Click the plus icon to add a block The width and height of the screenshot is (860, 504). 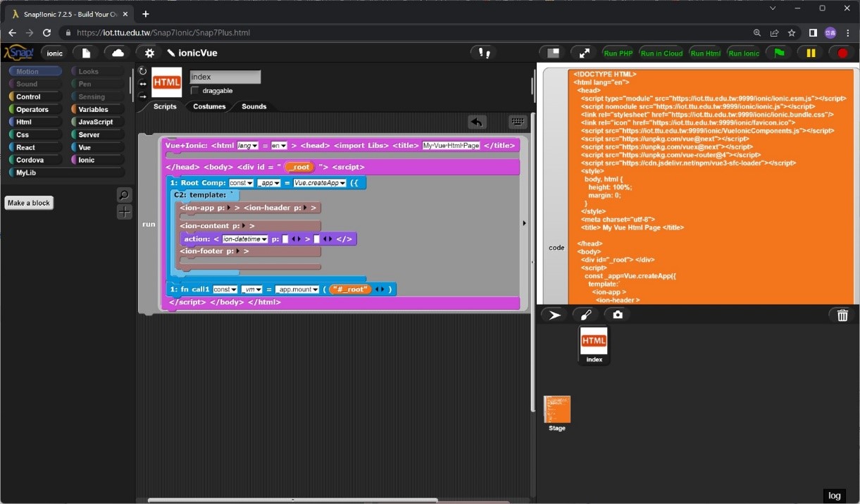(124, 211)
